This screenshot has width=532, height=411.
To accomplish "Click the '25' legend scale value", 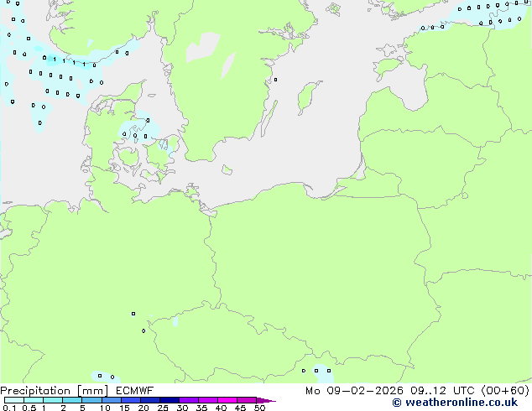I will 163,408.
